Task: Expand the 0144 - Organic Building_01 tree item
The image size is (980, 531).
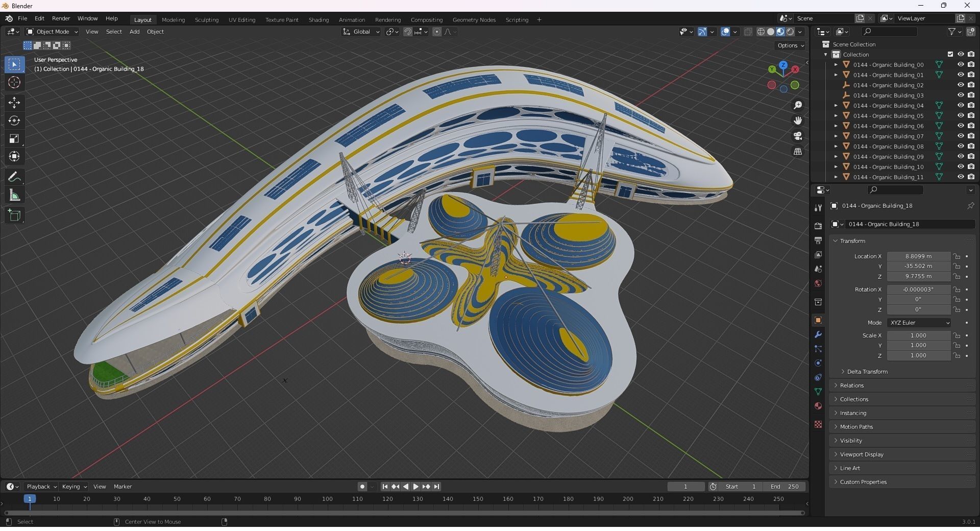Action: [x=836, y=75]
